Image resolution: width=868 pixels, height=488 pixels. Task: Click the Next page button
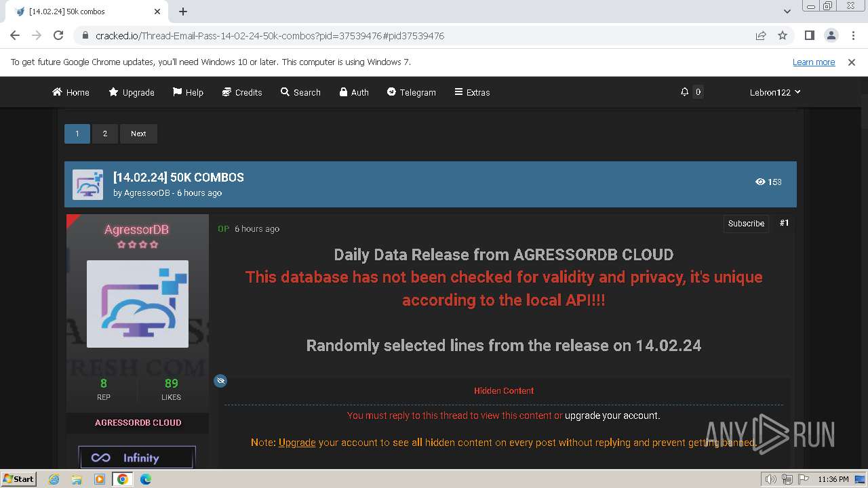(x=138, y=134)
